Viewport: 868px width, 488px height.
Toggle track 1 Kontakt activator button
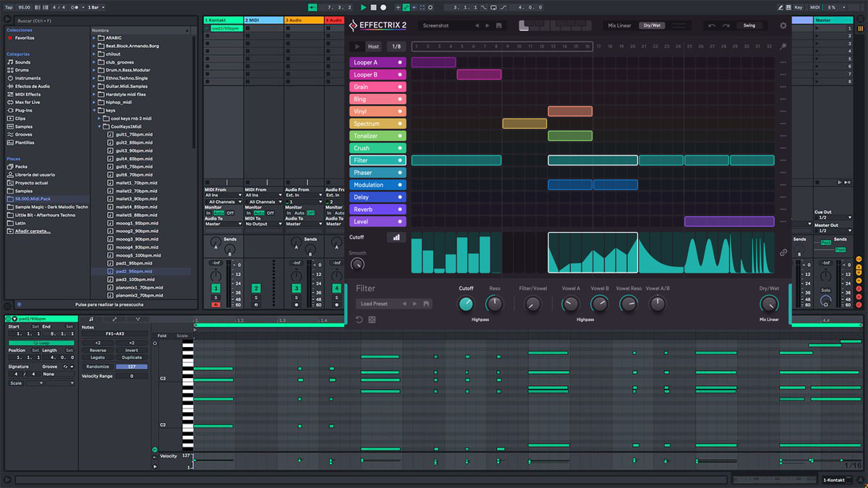216,288
